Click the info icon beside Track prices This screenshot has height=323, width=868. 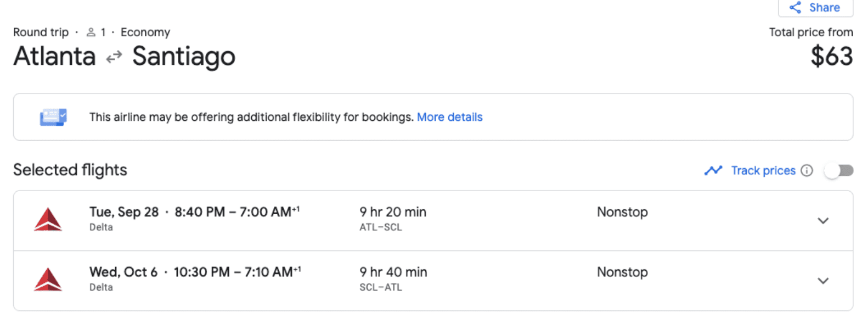pyautogui.click(x=807, y=170)
